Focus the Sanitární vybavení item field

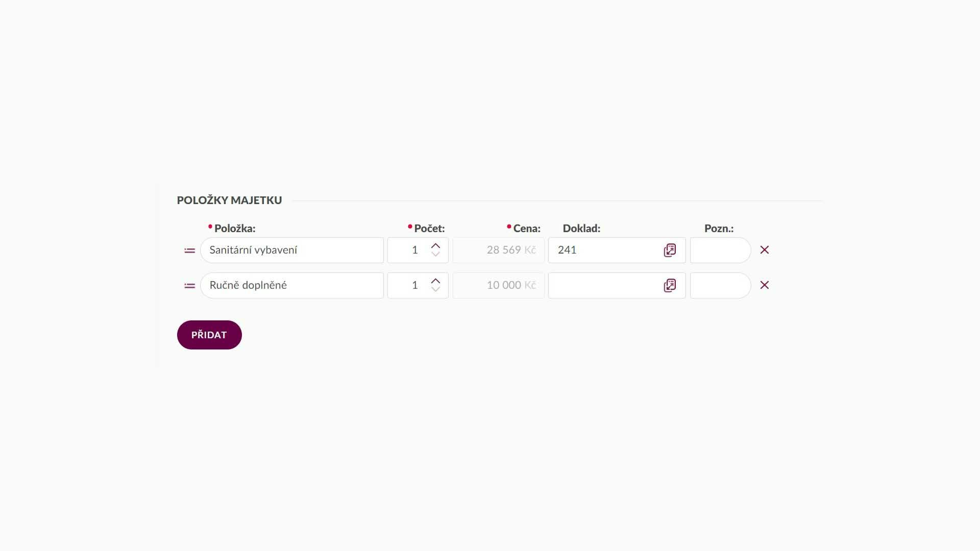coord(291,250)
